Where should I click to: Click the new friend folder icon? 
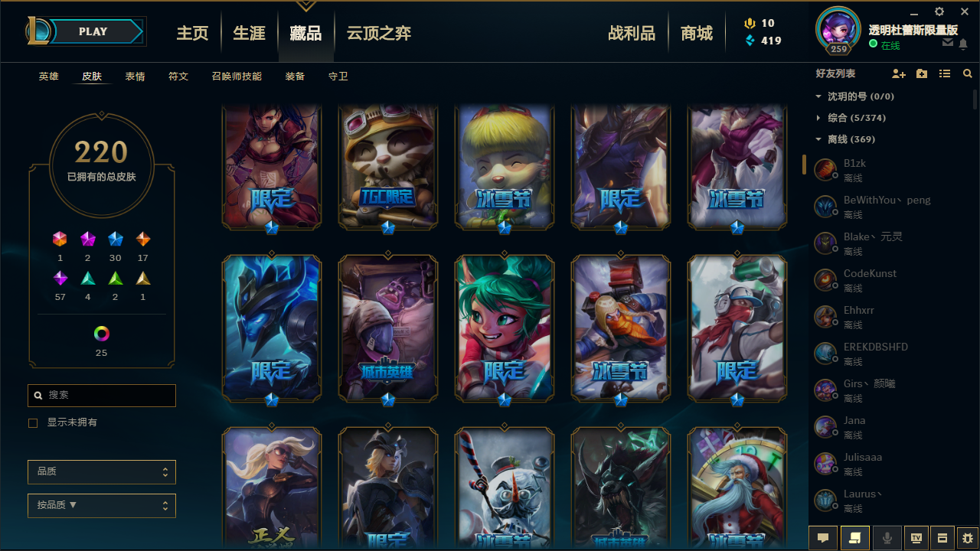[922, 74]
